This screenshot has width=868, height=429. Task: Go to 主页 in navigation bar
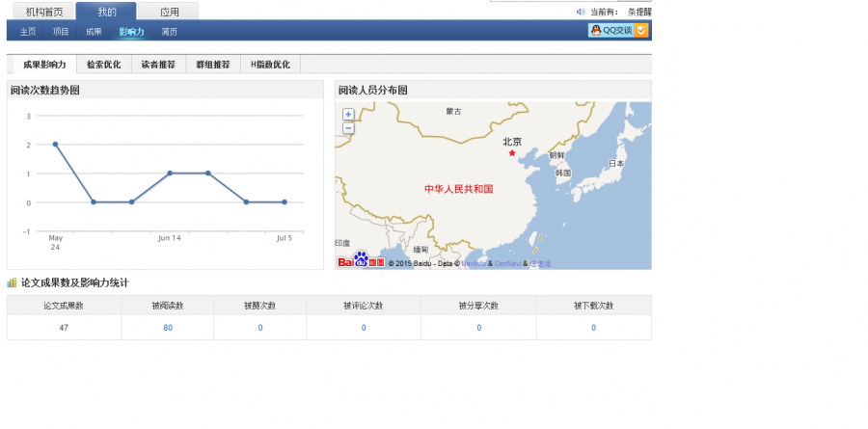point(28,32)
